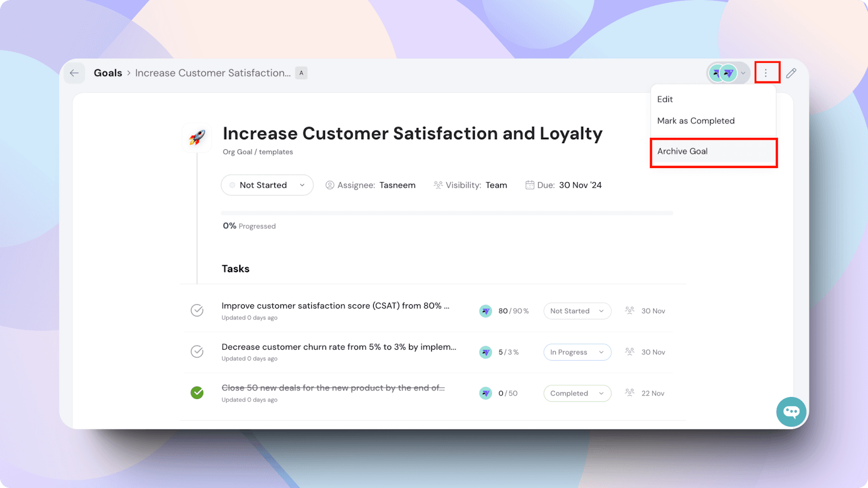Click the back arrow button

coord(74,73)
